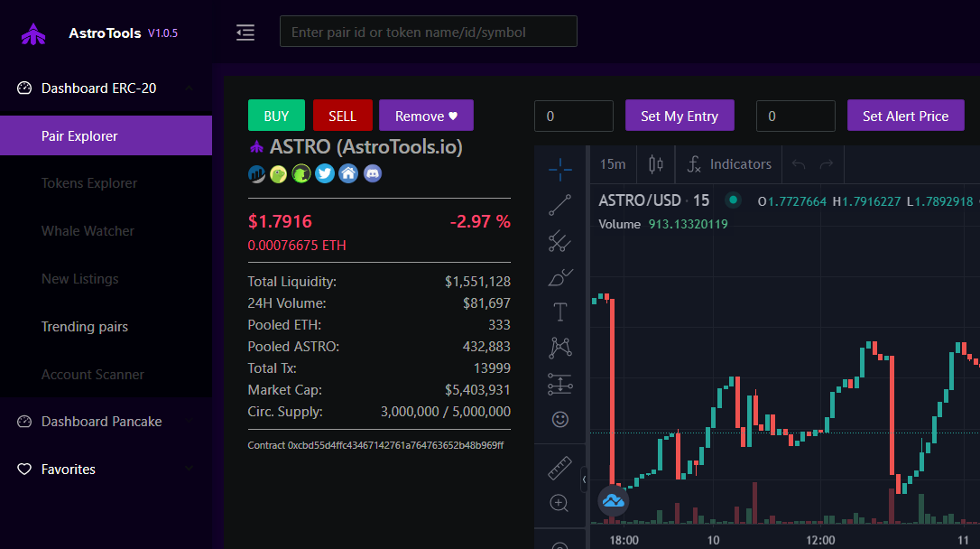The image size is (980, 549).
Task: Select the crosshair cursor tool
Action: (560, 170)
